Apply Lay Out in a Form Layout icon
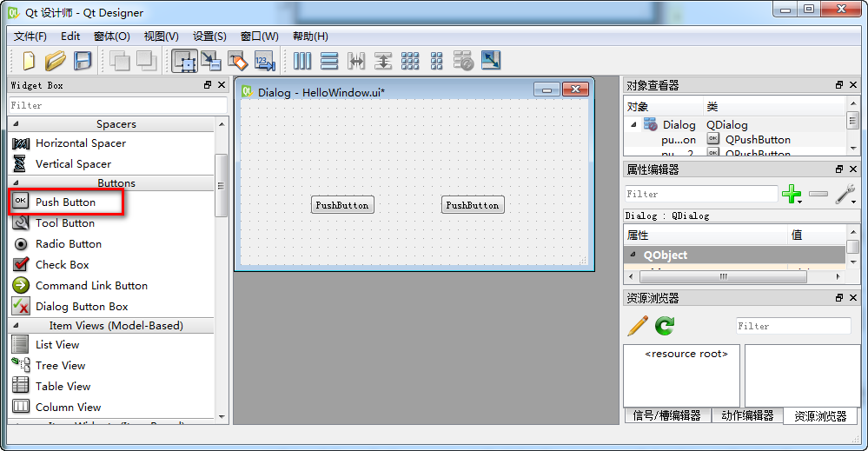868x451 pixels. pyautogui.click(x=437, y=60)
